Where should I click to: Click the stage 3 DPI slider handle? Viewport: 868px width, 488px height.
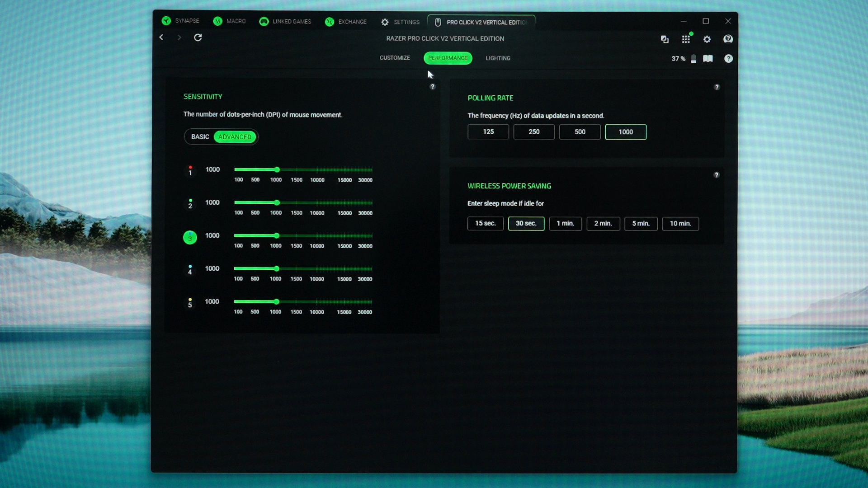coord(277,235)
